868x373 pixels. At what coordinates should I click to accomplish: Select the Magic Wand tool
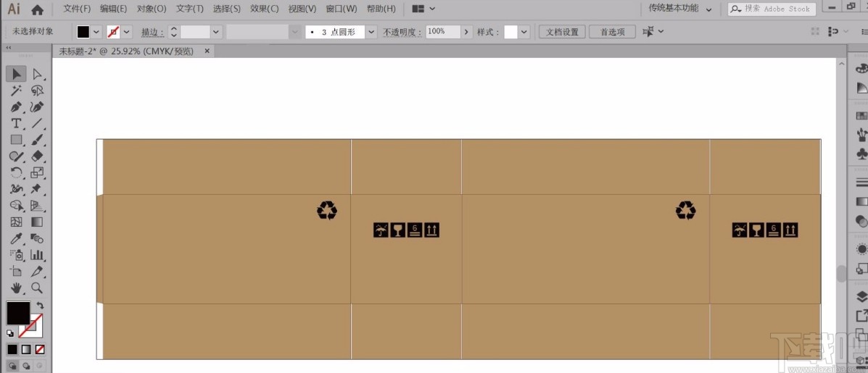click(x=16, y=90)
